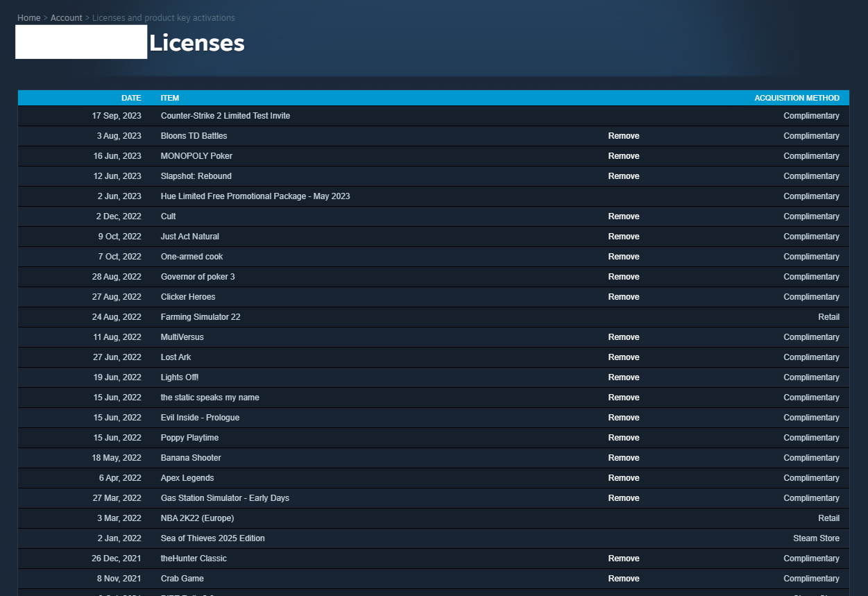This screenshot has width=868, height=596.
Task: Click the DATE column header
Action: coord(131,98)
